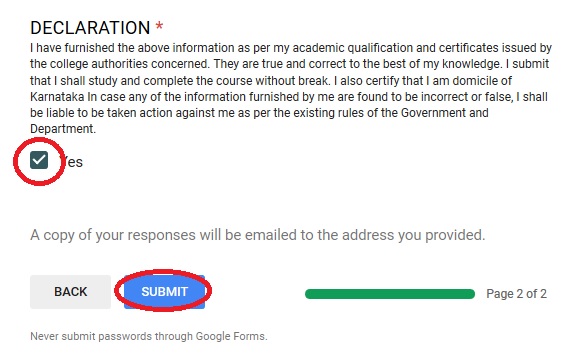580x360 pixels.
Task: Click the first declaration line beginning 'I have furnished'
Action: tap(291, 48)
